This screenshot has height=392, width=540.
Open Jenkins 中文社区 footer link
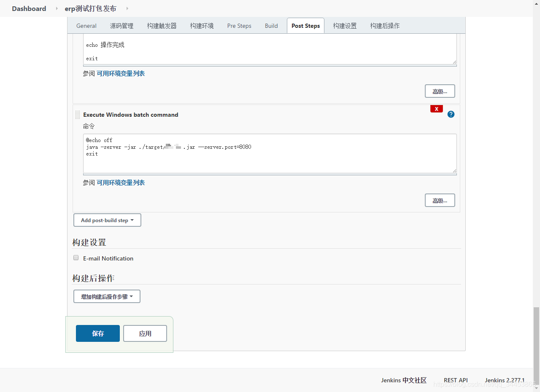pos(404,380)
